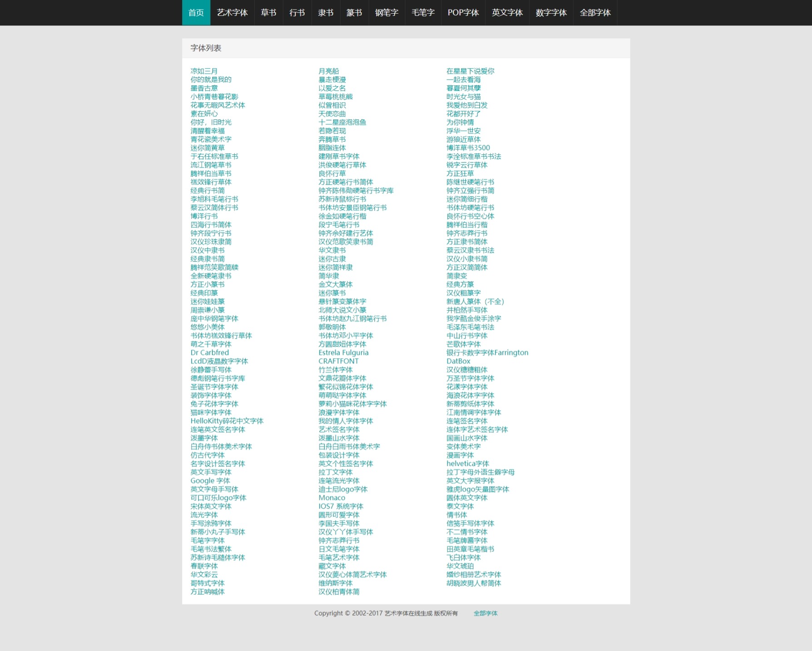Open the CRAFTFONT font link
The height and width of the screenshot is (651, 812).
(338, 361)
